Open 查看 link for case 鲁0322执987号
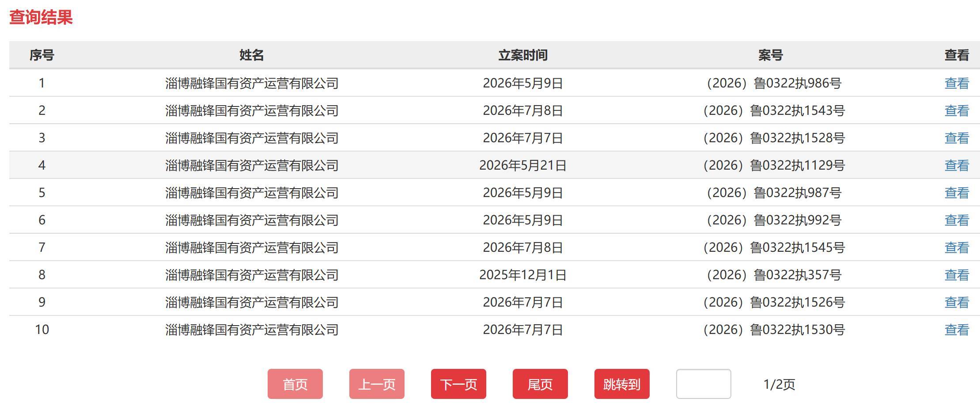This screenshot has height=406, width=980. 957,193
